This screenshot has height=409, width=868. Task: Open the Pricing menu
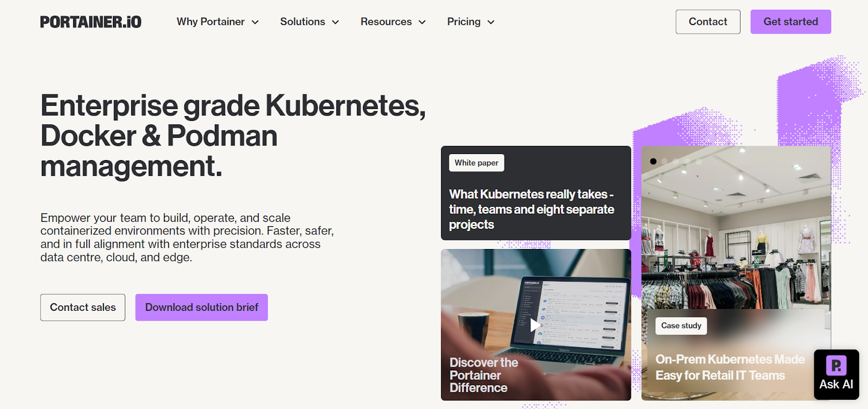click(x=470, y=22)
